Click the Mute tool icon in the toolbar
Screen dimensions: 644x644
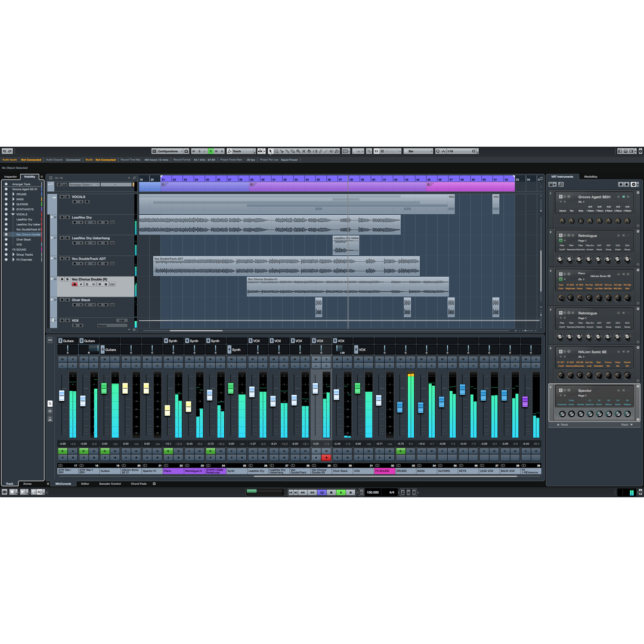click(x=304, y=151)
